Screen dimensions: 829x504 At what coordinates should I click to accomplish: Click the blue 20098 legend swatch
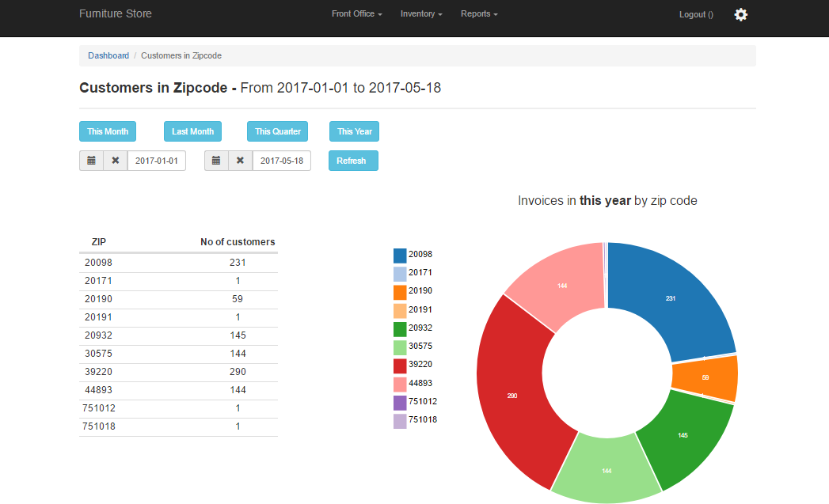pyautogui.click(x=400, y=255)
